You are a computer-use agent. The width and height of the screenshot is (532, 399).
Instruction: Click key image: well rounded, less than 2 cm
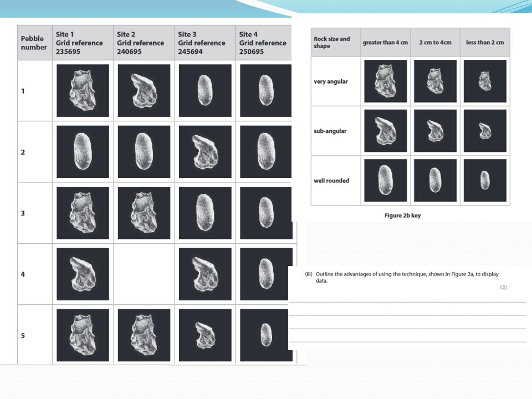pos(485,180)
